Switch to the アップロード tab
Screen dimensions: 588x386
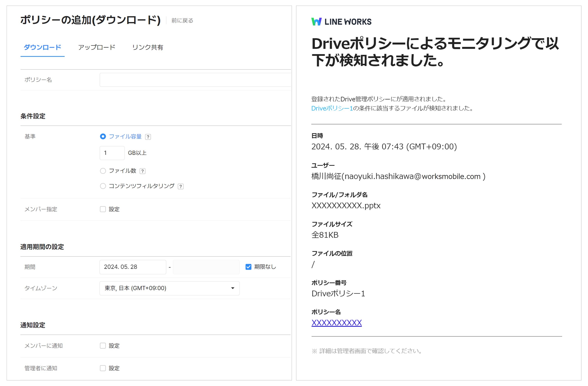pyautogui.click(x=97, y=47)
